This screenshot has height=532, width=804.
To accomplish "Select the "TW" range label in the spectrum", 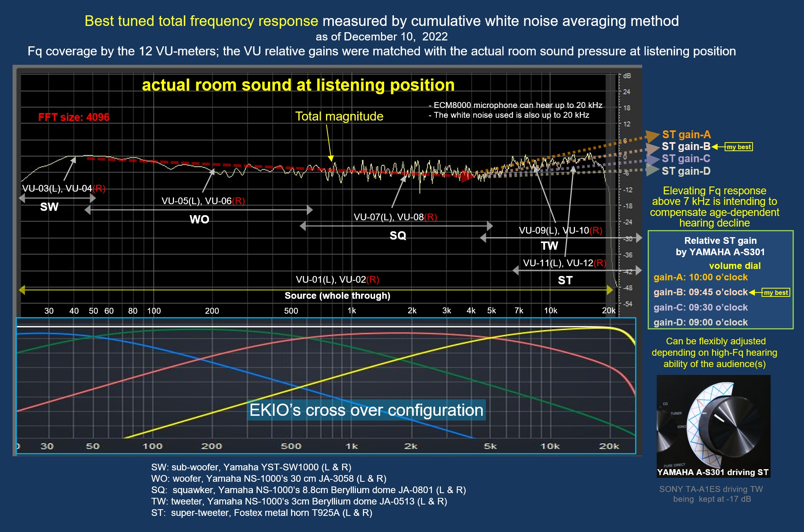I will point(549,246).
